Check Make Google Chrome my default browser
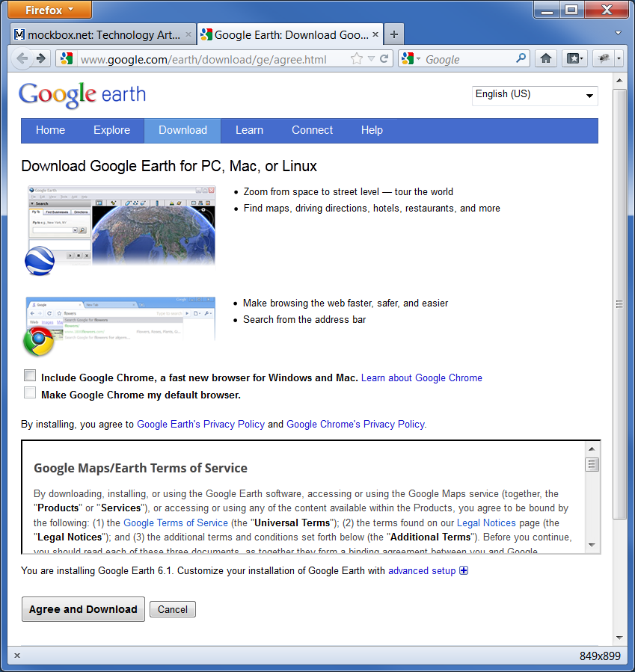 [30, 392]
